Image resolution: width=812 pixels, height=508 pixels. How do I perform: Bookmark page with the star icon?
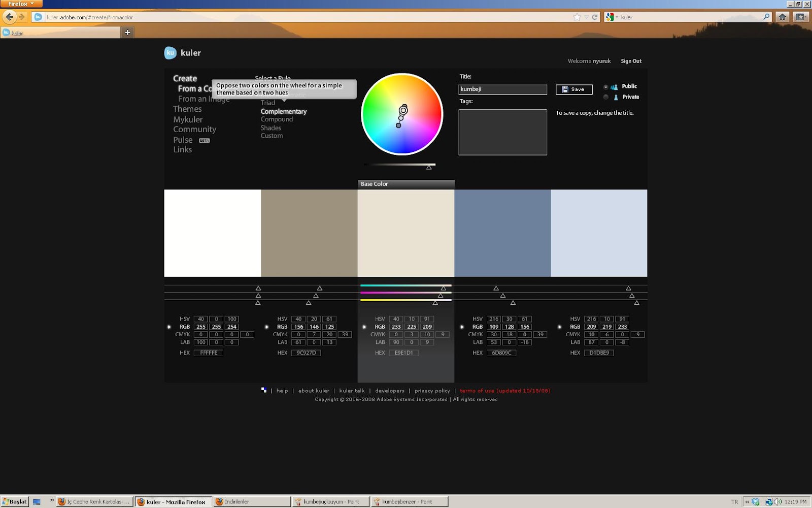(577, 17)
